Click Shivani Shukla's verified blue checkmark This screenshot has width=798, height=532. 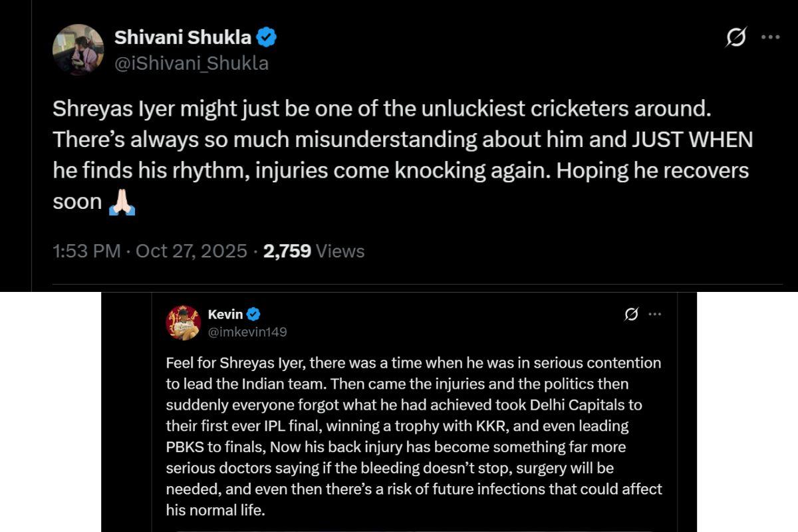click(x=267, y=37)
